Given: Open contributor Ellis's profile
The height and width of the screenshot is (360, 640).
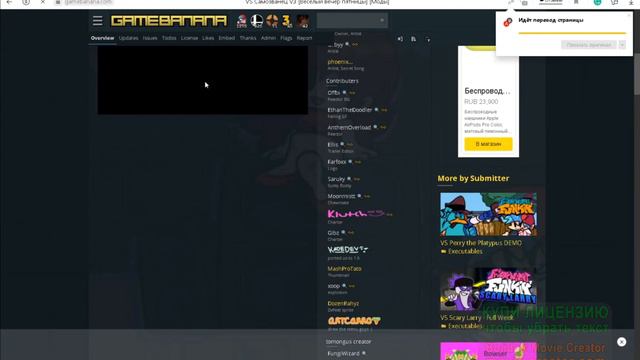Looking at the screenshot, I should click(x=333, y=144).
